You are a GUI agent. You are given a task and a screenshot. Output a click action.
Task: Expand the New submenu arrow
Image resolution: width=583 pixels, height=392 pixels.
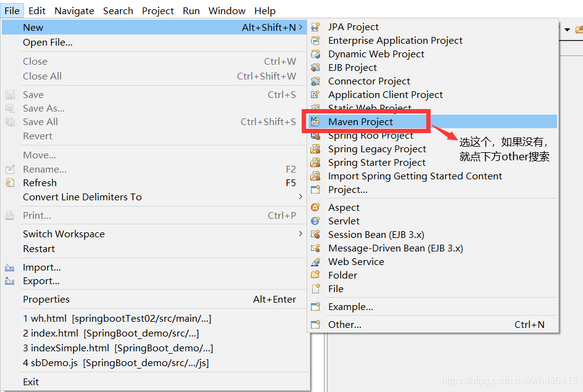(300, 27)
